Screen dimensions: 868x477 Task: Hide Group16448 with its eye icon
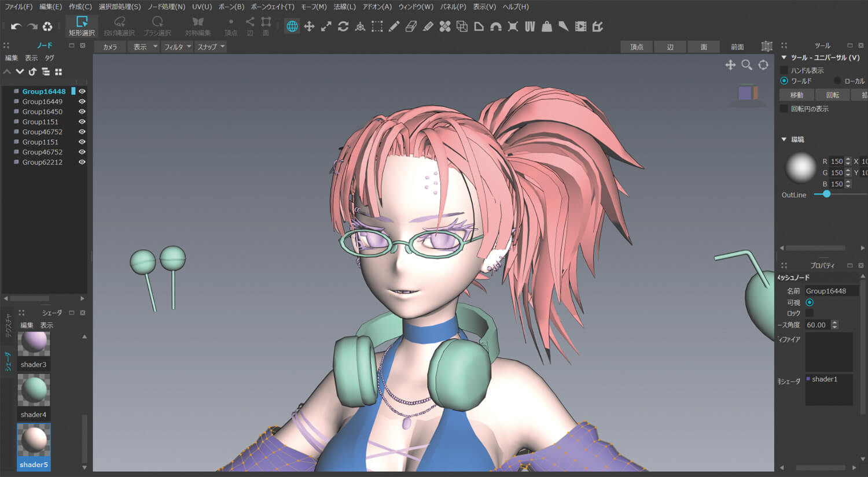tap(82, 91)
